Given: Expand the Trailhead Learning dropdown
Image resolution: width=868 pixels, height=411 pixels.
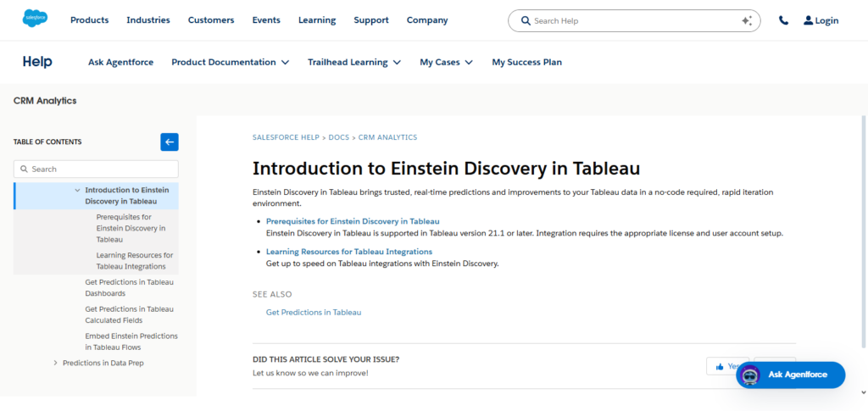Looking at the screenshot, I should pyautogui.click(x=354, y=62).
